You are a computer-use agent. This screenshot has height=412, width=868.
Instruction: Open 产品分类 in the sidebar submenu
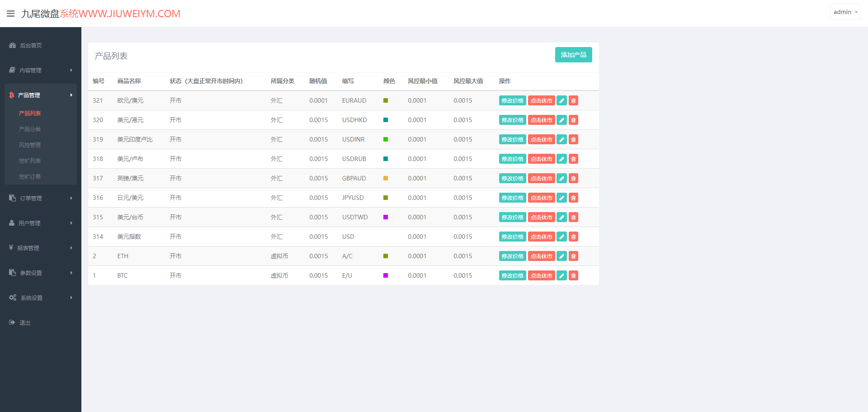coord(30,129)
